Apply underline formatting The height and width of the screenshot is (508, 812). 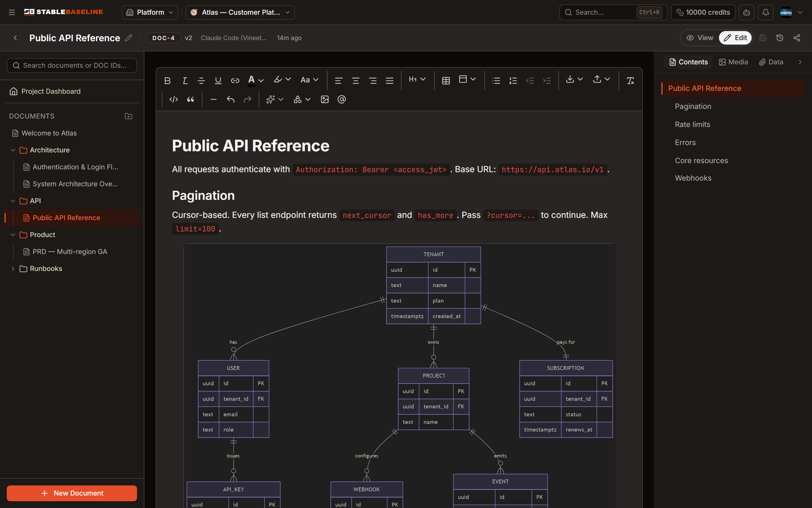[218, 81]
